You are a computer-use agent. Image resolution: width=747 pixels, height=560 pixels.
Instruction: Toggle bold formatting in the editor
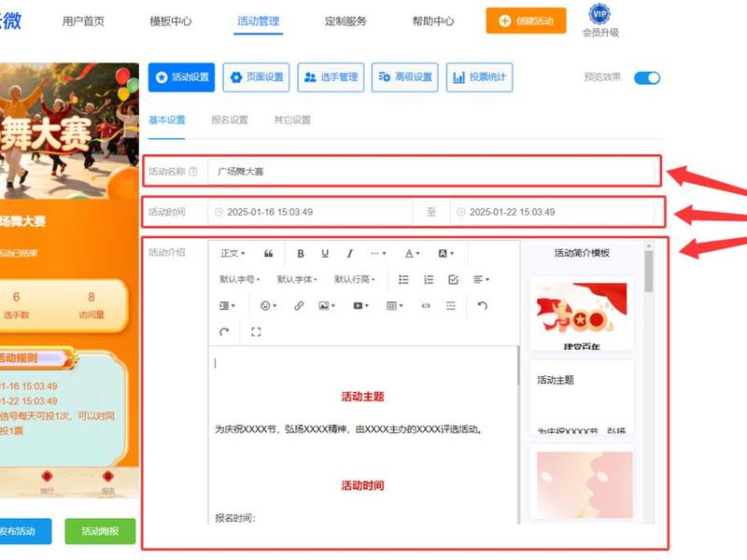(300, 253)
